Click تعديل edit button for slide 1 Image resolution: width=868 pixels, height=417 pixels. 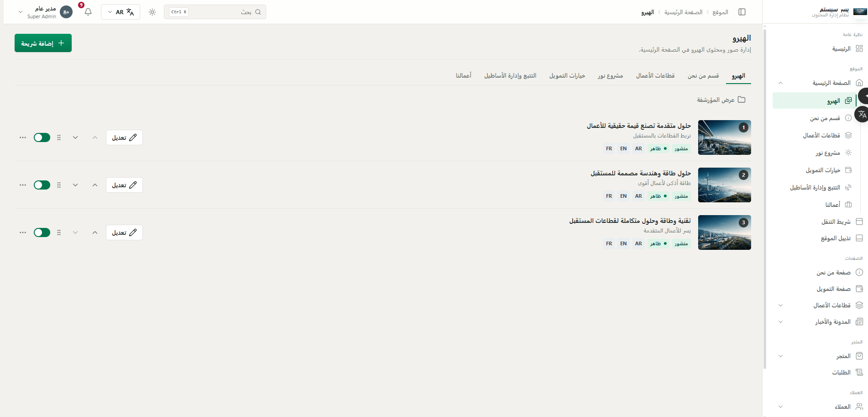124,137
